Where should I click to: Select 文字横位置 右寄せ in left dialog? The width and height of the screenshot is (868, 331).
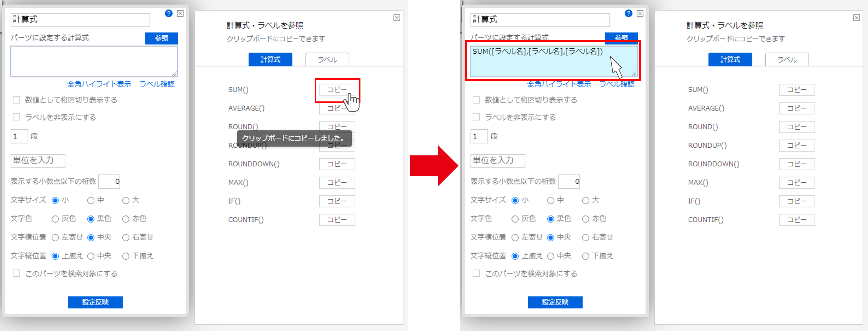[126, 238]
